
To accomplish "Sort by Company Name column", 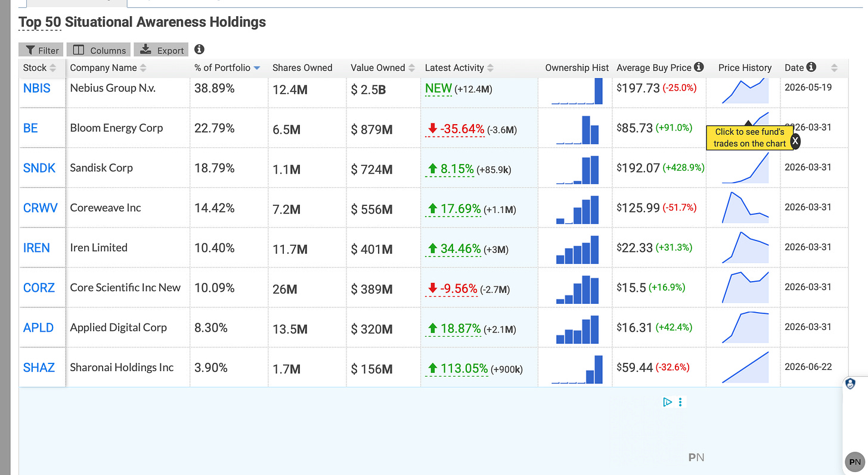I will tap(108, 68).
